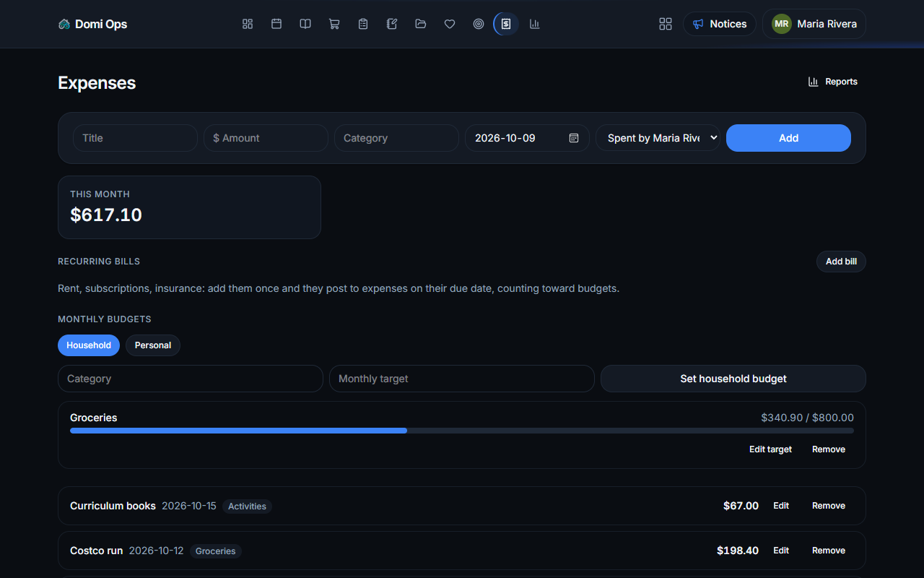Click the Domi Ops logo
Screen dimensions: 924x578
92,24
